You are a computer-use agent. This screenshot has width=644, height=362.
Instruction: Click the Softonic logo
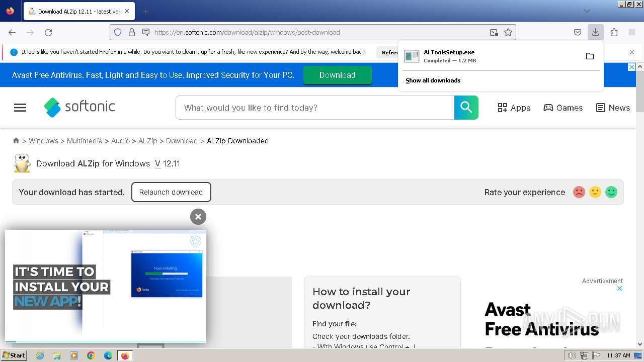(x=79, y=107)
